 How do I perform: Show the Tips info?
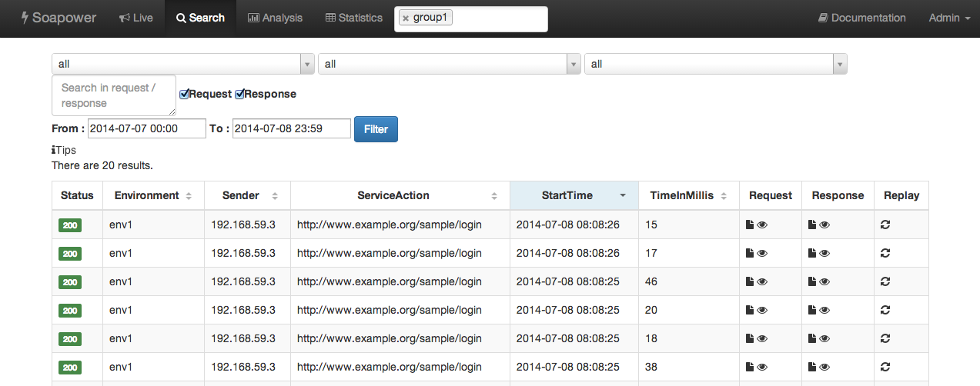point(64,150)
